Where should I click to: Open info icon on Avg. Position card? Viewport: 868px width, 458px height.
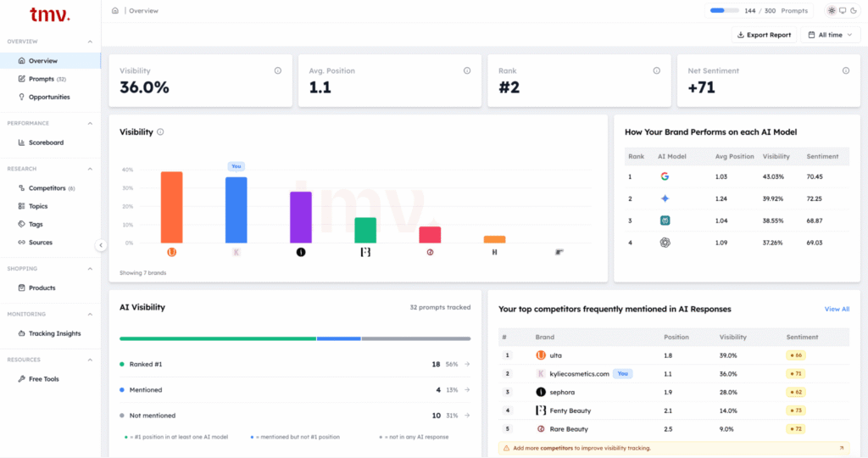[467, 70]
